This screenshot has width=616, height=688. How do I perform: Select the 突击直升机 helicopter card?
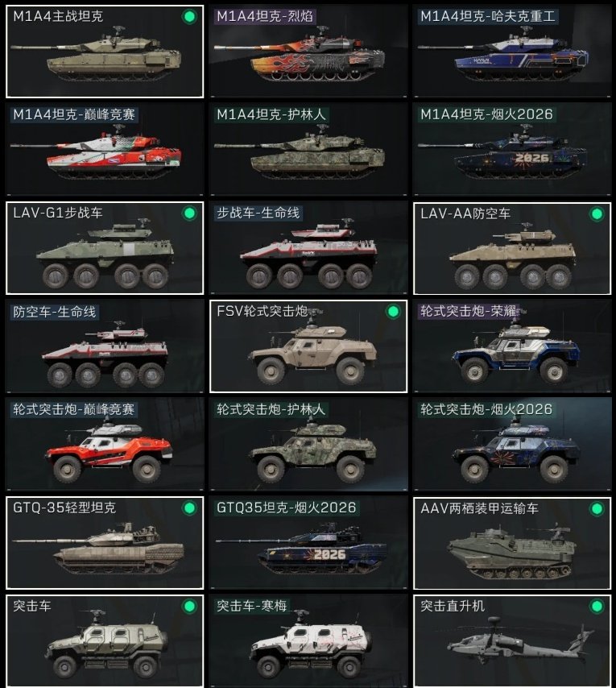click(x=512, y=641)
